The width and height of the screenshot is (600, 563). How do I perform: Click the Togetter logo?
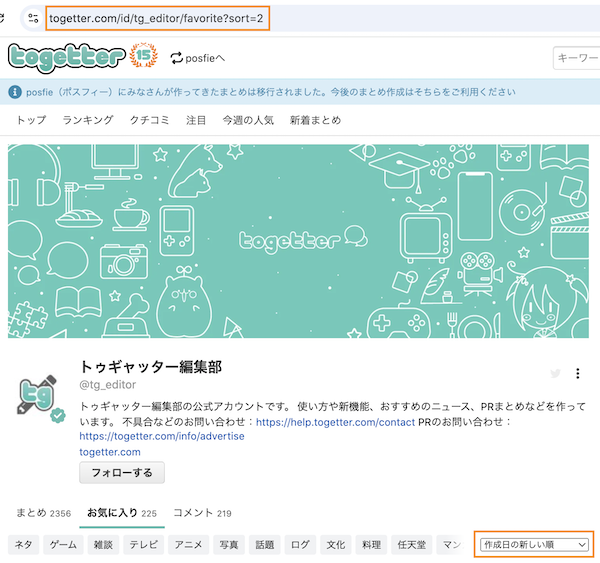(66, 57)
